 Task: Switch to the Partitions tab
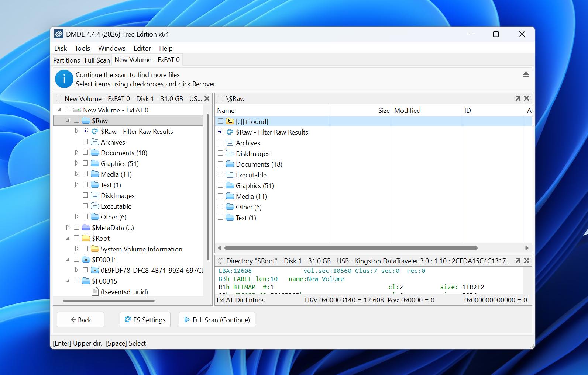tap(66, 60)
